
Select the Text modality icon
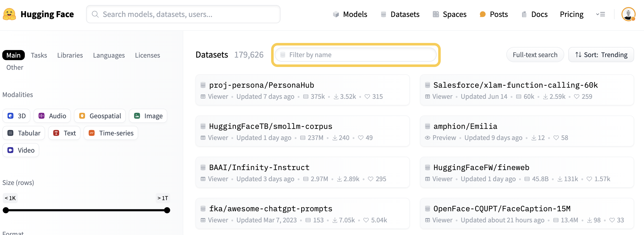(56, 133)
